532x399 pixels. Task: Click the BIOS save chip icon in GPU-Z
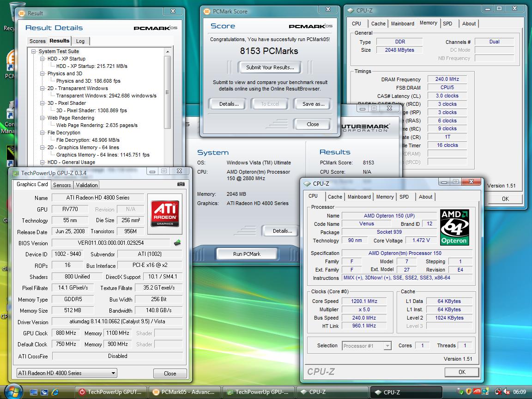pos(177,242)
